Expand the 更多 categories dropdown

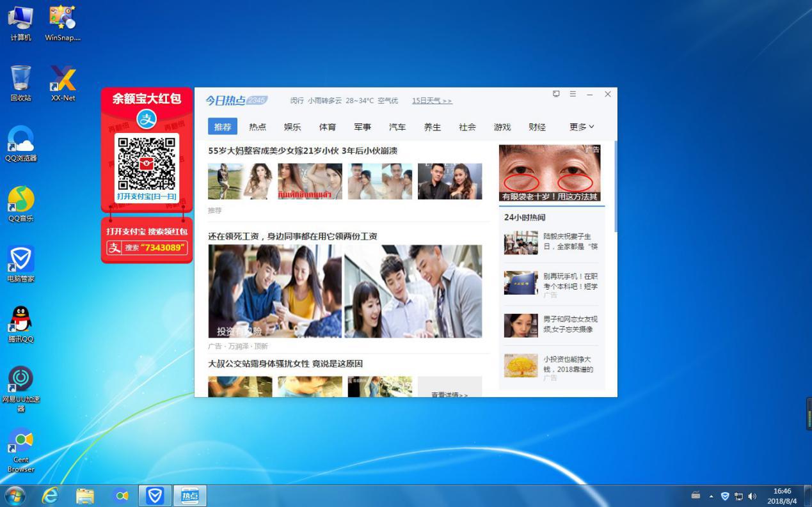(582, 127)
